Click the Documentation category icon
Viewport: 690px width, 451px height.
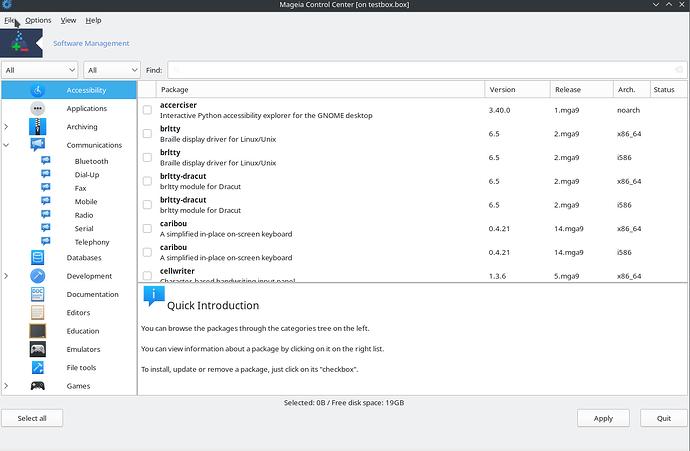pos(37,294)
